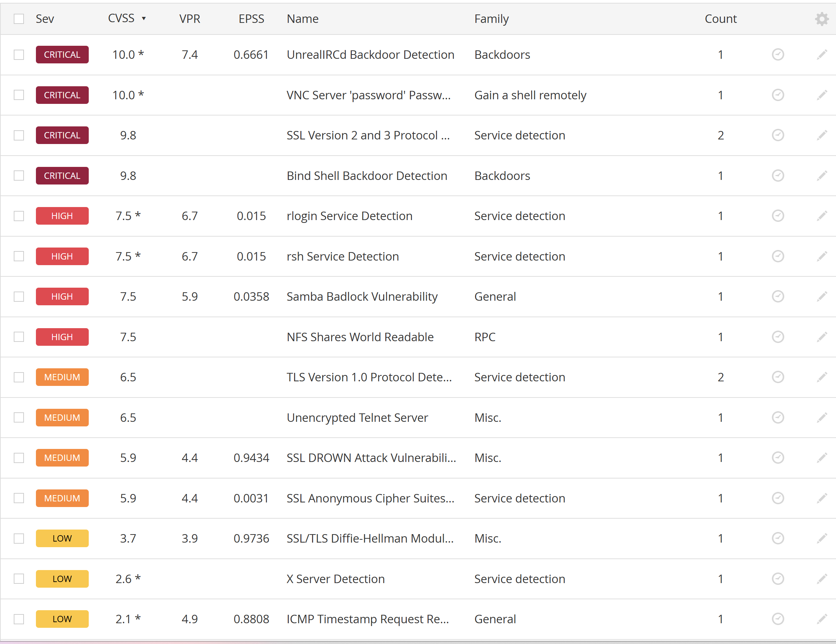
Task: Sort by the EPSS column header
Action: click(251, 19)
